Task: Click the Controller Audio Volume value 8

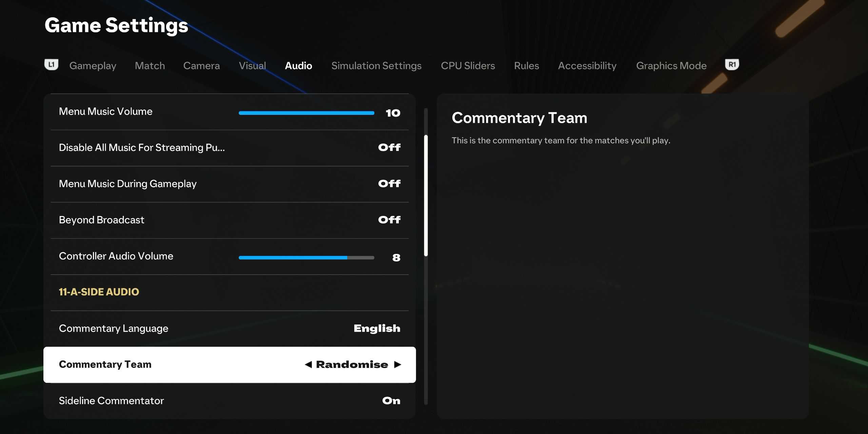Action: 396,258
